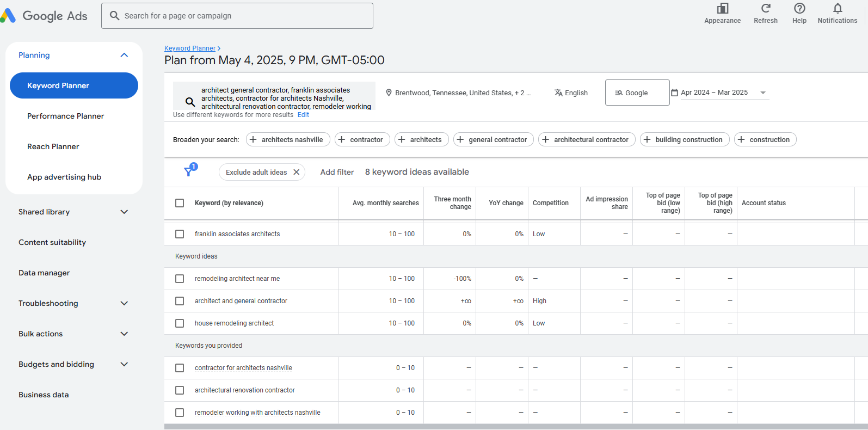The height and width of the screenshot is (430, 868).
Task: Collapse the Planning section
Action: coord(124,55)
